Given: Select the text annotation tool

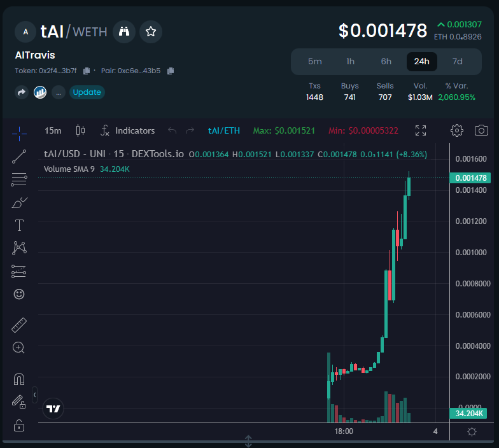Looking at the screenshot, I should coord(19,225).
